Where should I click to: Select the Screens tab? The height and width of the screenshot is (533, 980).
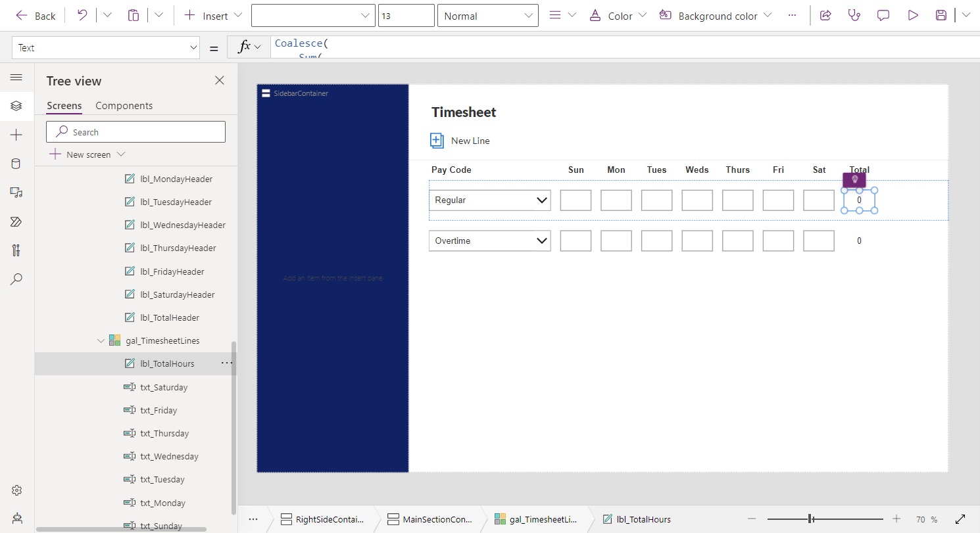[x=64, y=106]
